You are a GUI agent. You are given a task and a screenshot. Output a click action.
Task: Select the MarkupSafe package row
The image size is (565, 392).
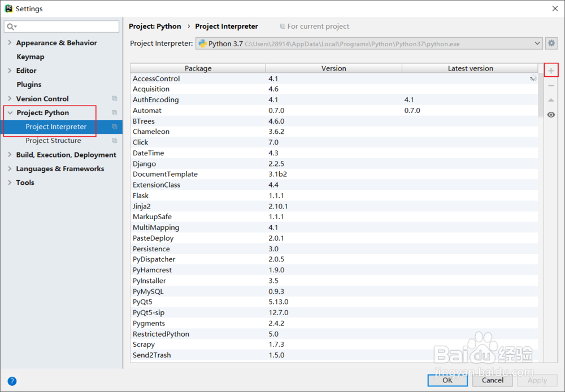point(334,216)
